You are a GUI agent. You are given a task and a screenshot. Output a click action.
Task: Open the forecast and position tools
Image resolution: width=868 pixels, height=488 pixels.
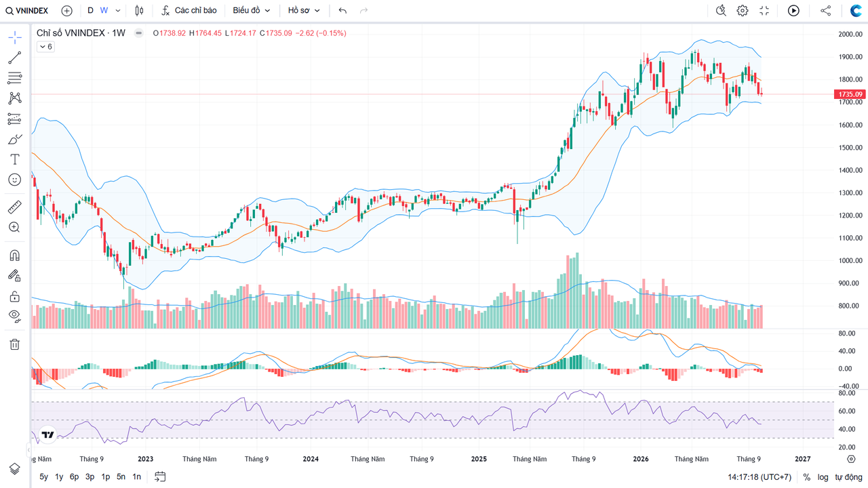click(15, 119)
